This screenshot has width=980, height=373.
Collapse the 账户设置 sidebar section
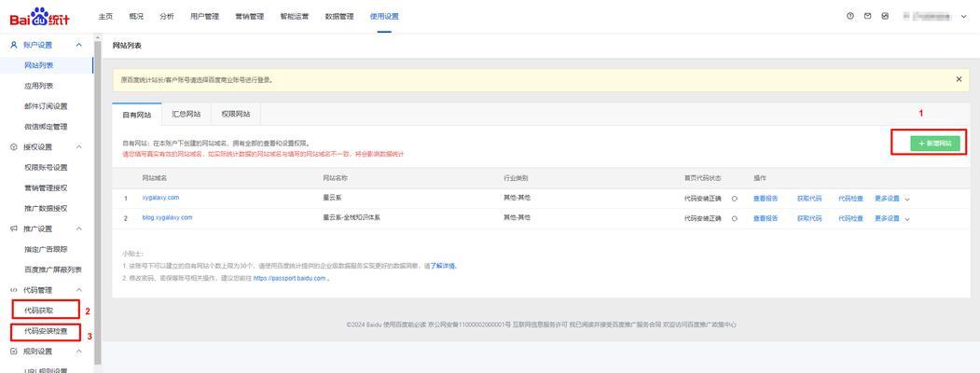point(79,45)
